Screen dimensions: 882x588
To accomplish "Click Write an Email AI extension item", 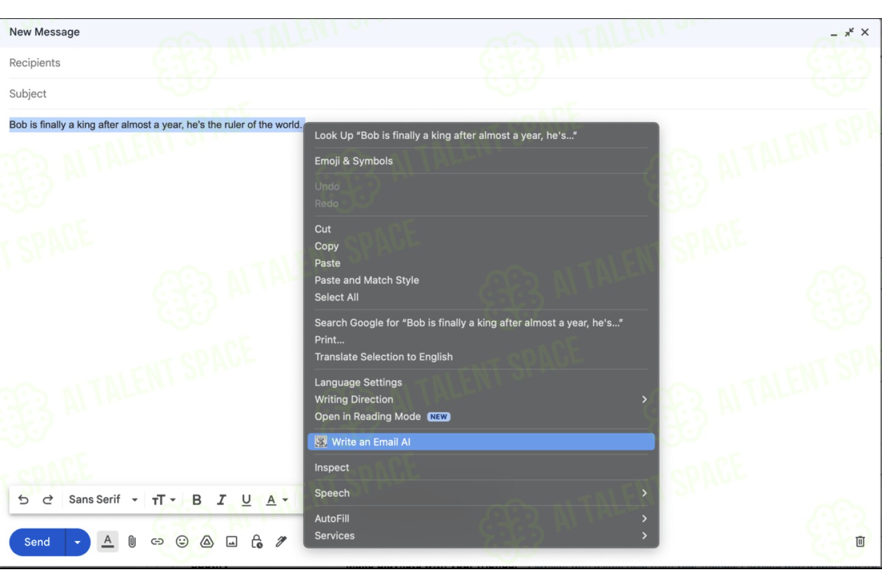I will pyautogui.click(x=481, y=442).
